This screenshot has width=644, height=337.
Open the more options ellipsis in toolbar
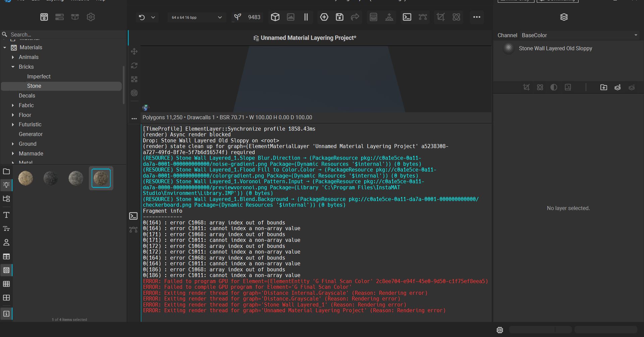[477, 17]
